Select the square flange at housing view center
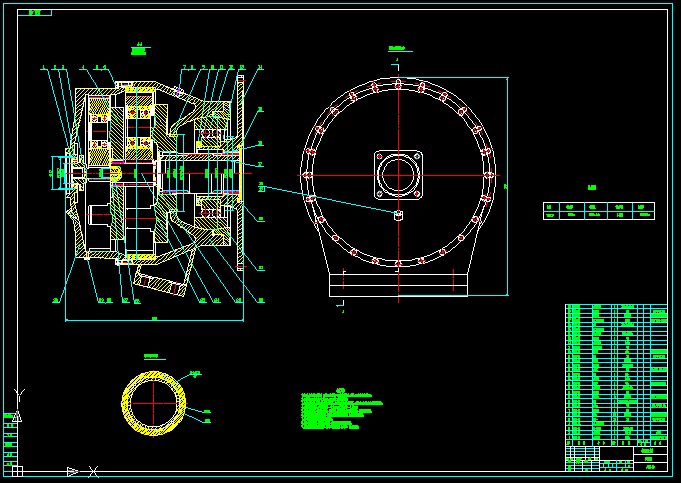Viewport: 681px width, 483px height. pos(398,175)
